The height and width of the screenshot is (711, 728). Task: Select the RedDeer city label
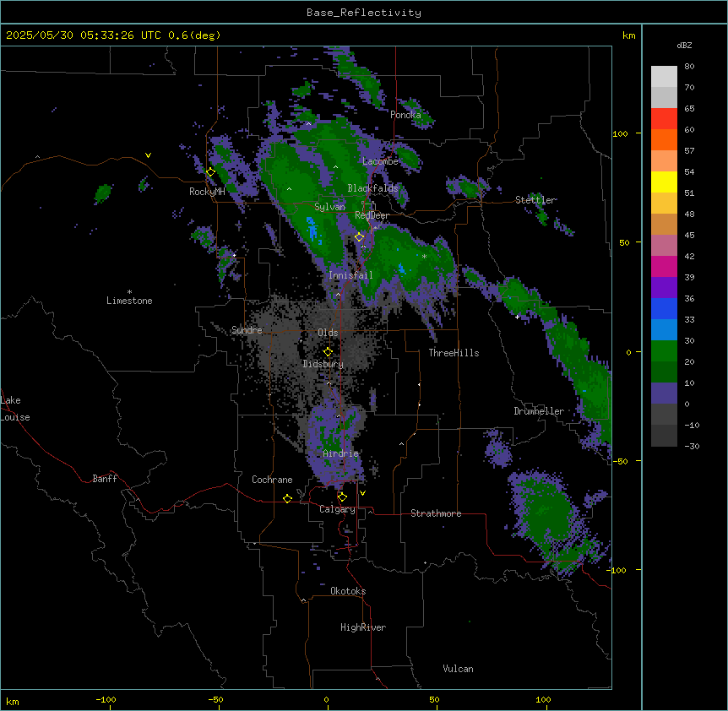click(372, 215)
